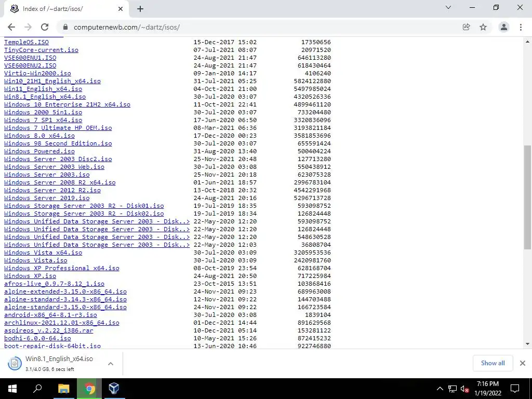Download Win11_English_x64.iso
The image size is (532, 399).
[x=43, y=89]
